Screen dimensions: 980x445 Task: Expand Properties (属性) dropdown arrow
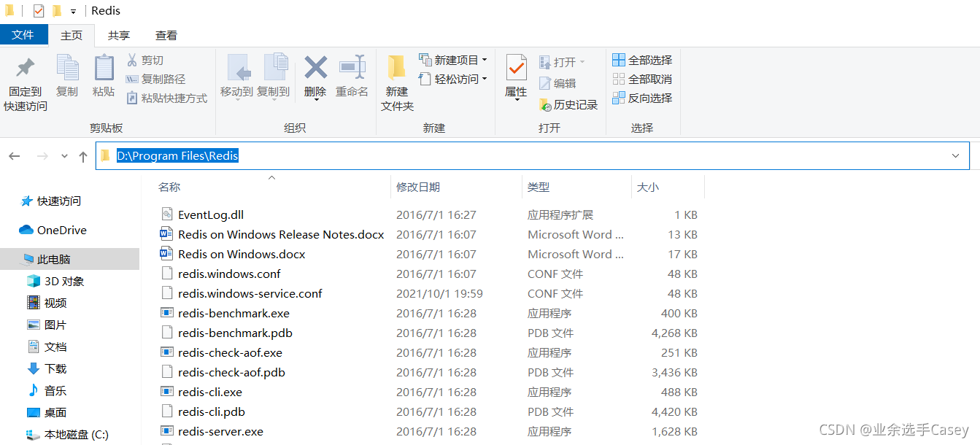tap(516, 100)
